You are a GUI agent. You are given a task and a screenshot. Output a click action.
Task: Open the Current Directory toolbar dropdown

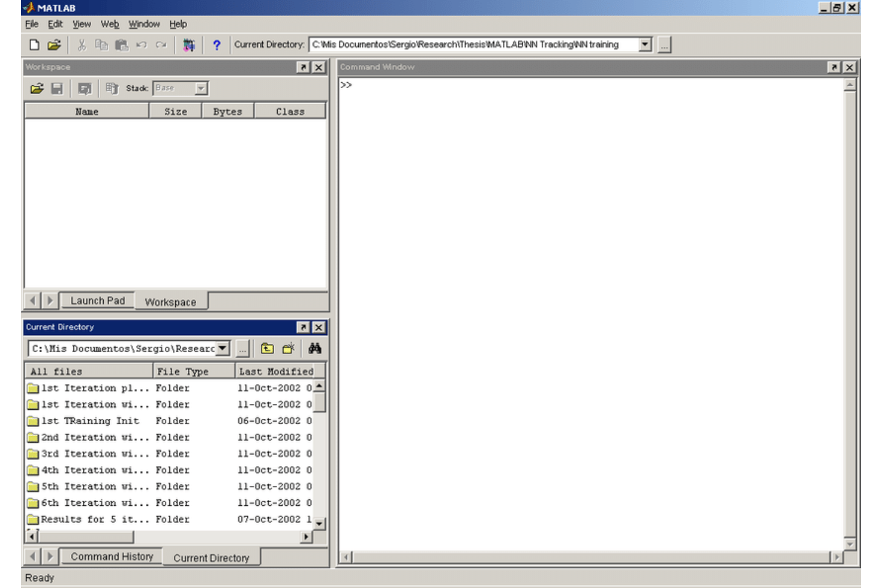click(x=646, y=43)
